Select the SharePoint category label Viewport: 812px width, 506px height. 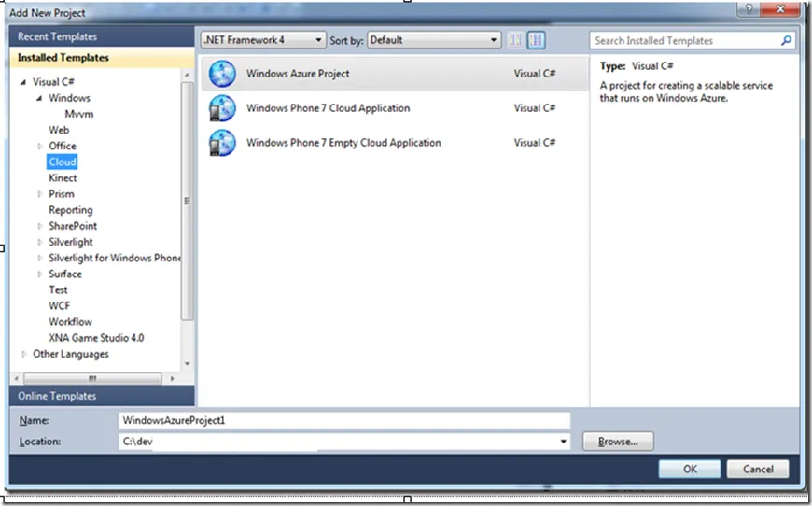click(73, 226)
